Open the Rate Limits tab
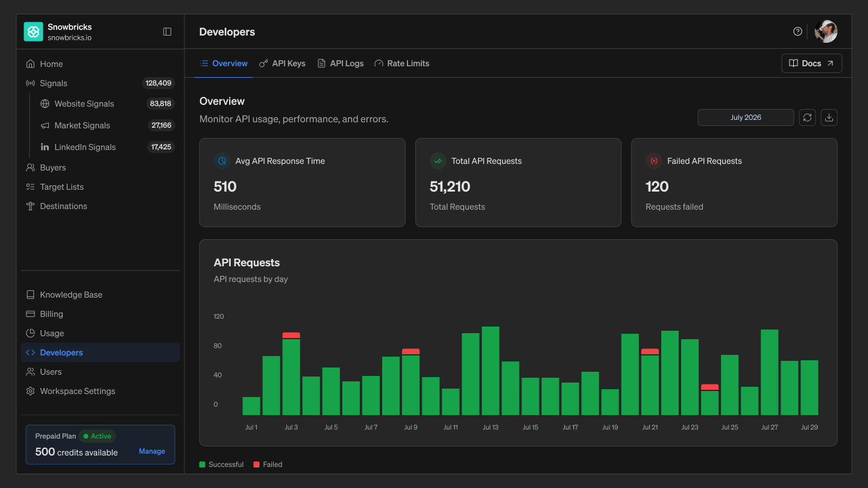The image size is (868, 488). 401,63
